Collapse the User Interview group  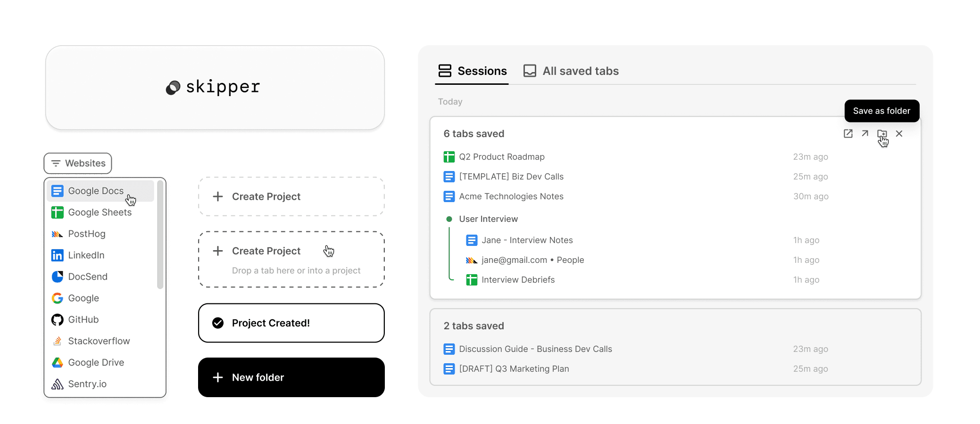(x=489, y=219)
